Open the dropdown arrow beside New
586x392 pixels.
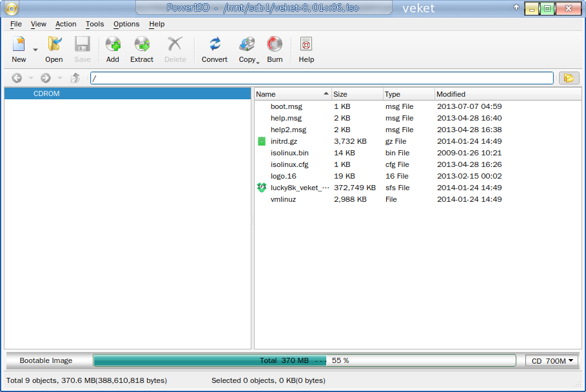(x=35, y=50)
